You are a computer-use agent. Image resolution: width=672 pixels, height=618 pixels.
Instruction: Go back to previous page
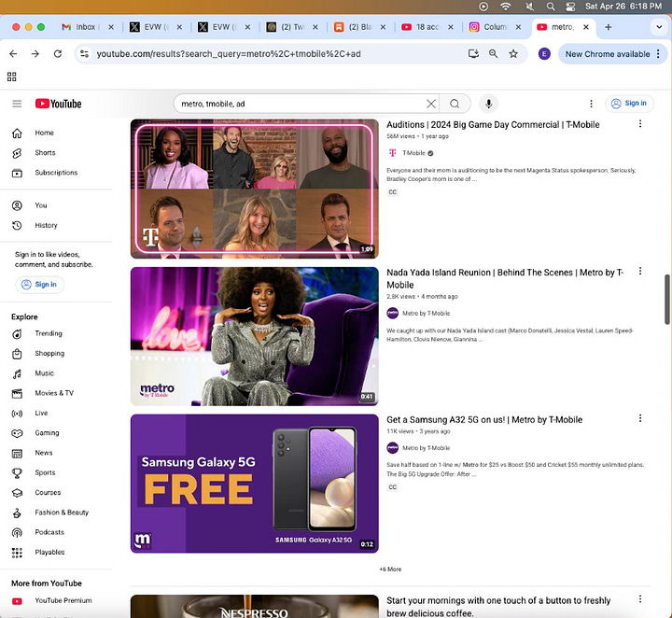point(13,53)
